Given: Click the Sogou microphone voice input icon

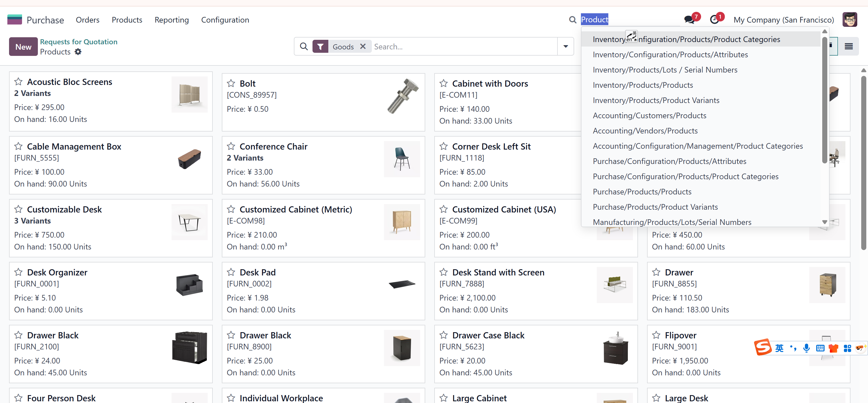Looking at the screenshot, I should pos(806,348).
